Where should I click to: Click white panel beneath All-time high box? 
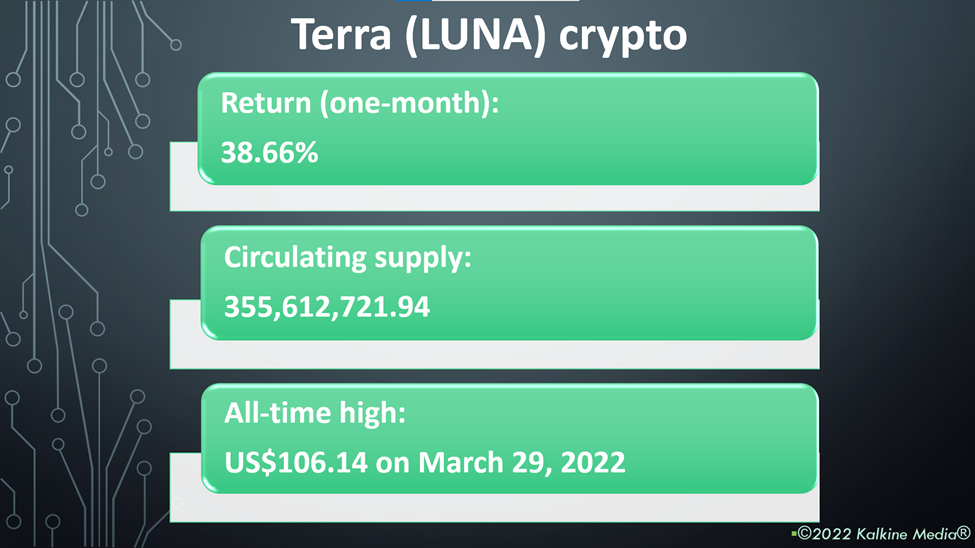pyautogui.click(x=494, y=508)
